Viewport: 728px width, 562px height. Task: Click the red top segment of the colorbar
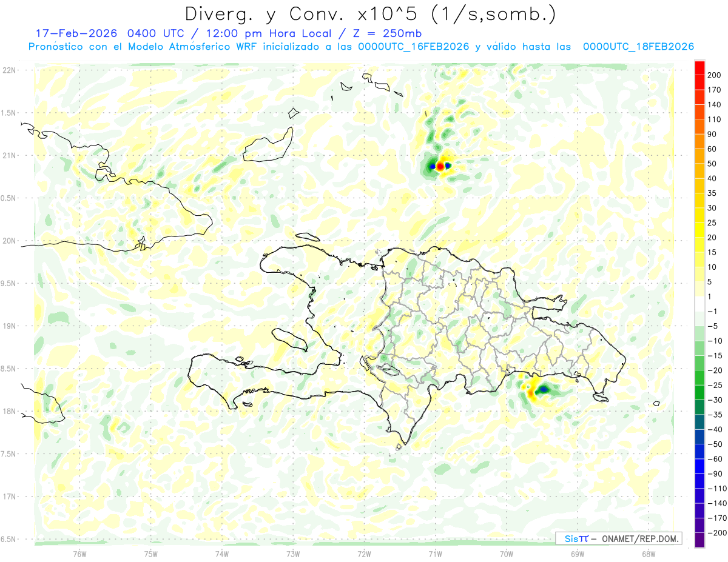(x=699, y=67)
